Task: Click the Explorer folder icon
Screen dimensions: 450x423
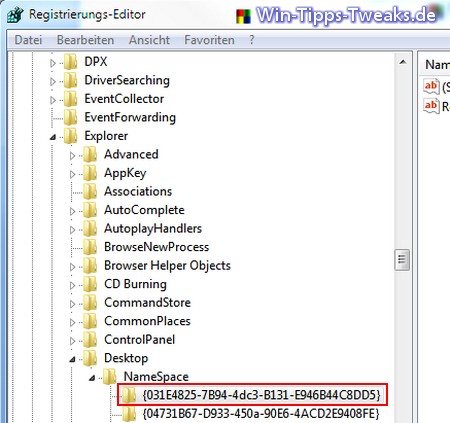Action: (70, 136)
